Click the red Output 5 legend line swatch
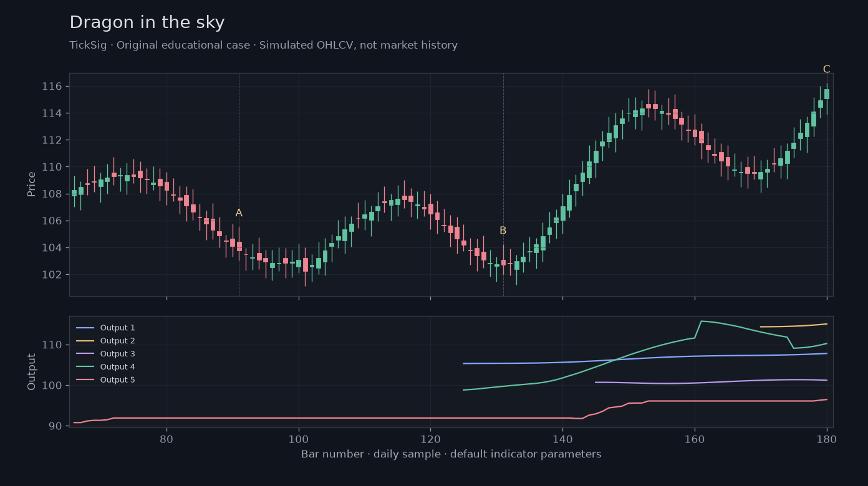Image resolution: width=868 pixels, height=486 pixels. click(x=85, y=380)
